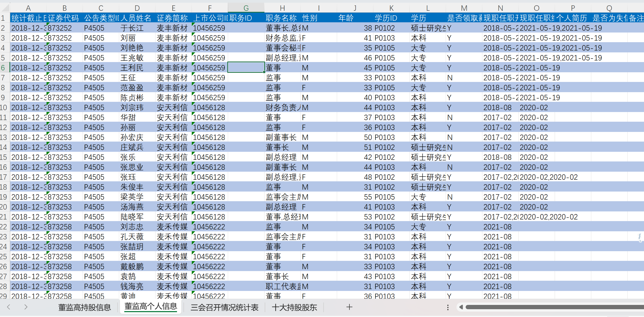Click the 年龄 header cell
644x317 pixels.
[346, 18]
